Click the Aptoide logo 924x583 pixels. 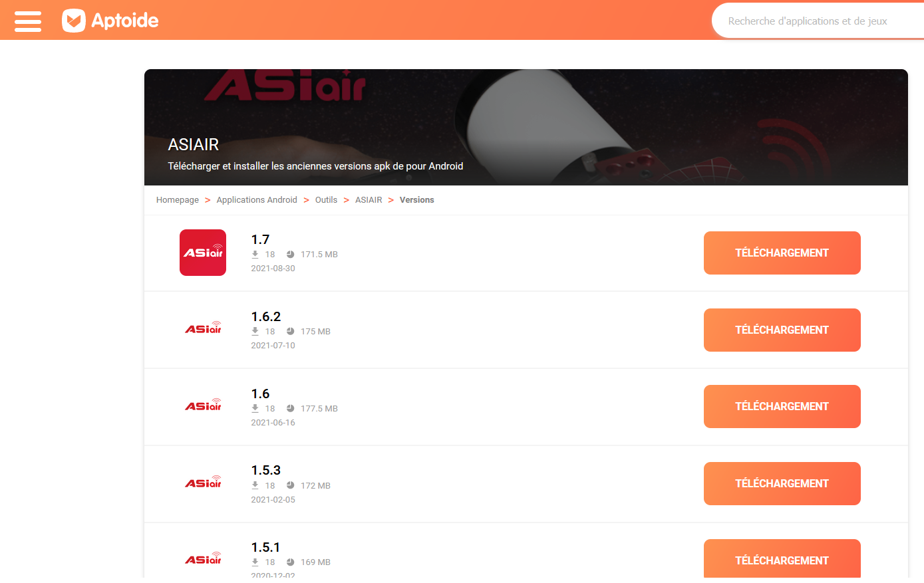pyautogui.click(x=110, y=21)
